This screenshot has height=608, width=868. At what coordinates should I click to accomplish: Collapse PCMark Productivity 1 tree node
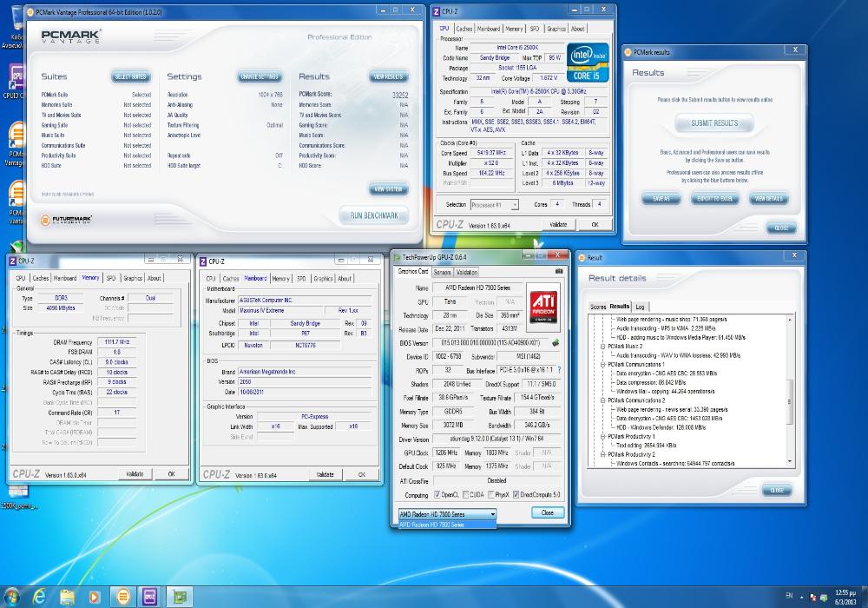coord(602,436)
